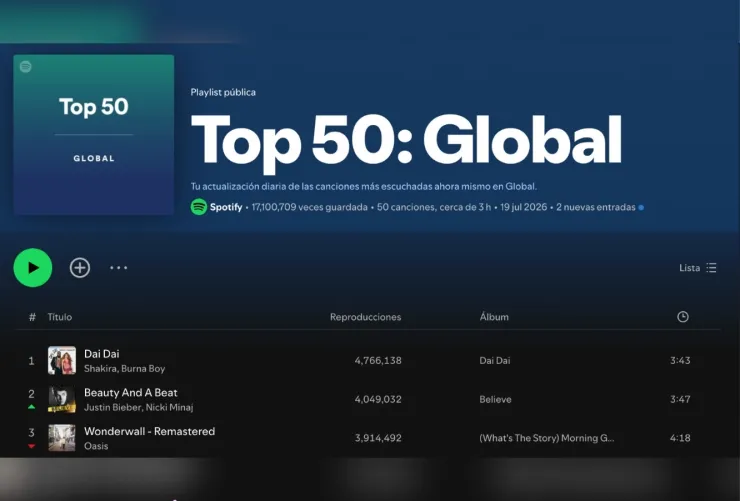The image size is (740, 501).
Task: Open the Shakira artist link
Action: [x=100, y=368]
